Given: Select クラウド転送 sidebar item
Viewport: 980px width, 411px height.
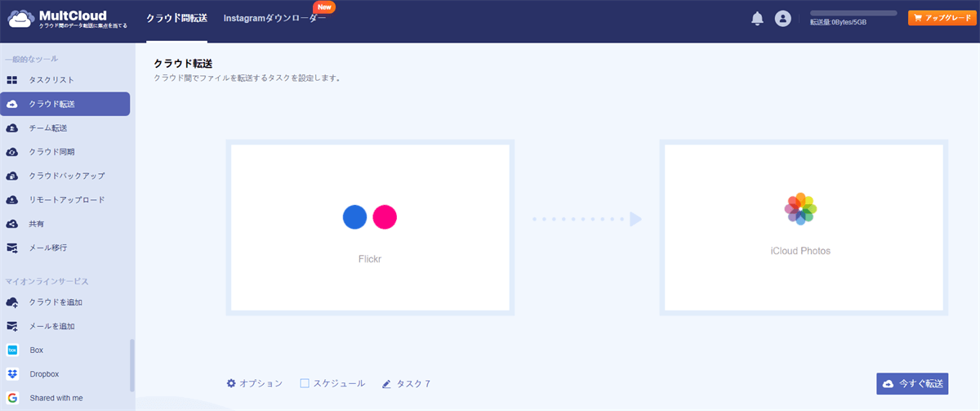Looking at the screenshot, I should tap(65, 104).
